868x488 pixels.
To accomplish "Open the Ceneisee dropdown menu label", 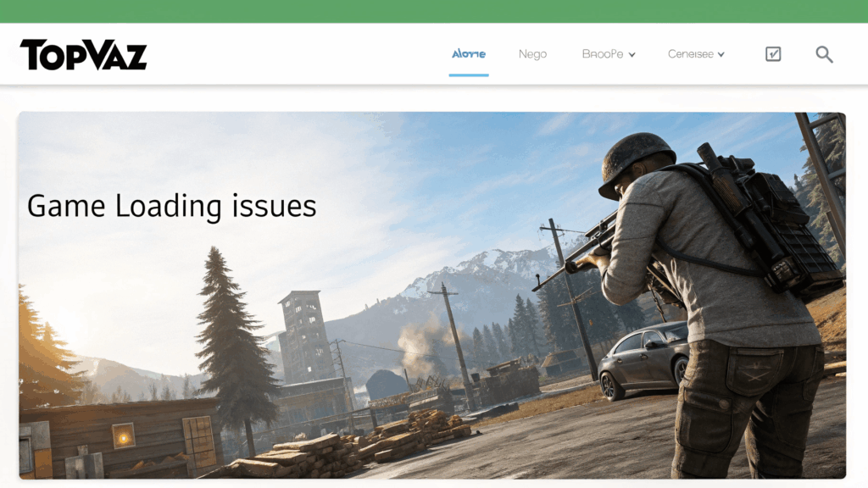I will click(x=690, y=54).
